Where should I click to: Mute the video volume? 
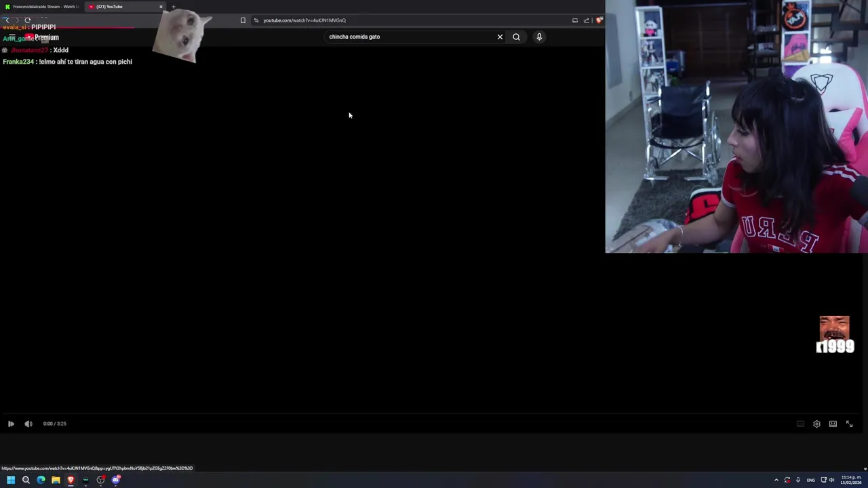click(28, 424)
